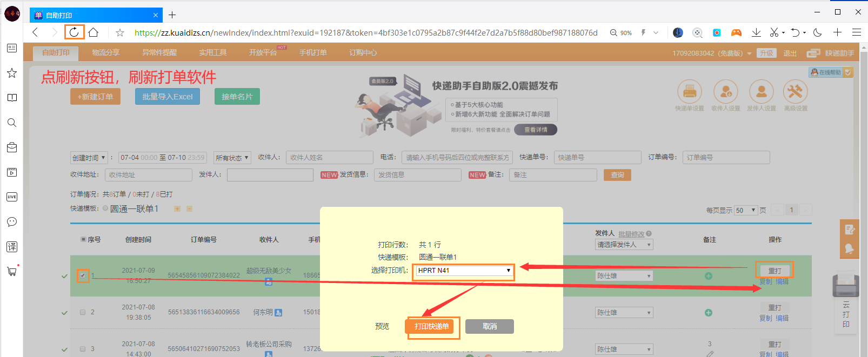Screen dimensions: 868x357
Task: Click +新建订单 button
Action: (x=95, y=97)
